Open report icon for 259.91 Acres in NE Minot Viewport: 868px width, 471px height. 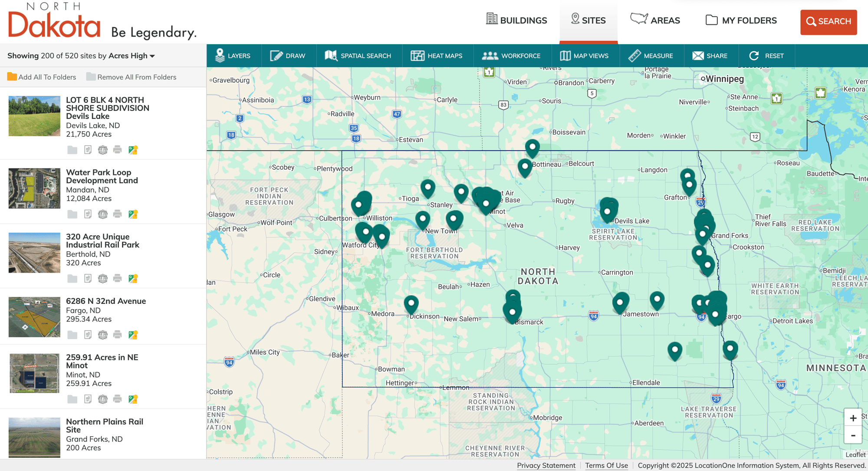coord(88,399)
